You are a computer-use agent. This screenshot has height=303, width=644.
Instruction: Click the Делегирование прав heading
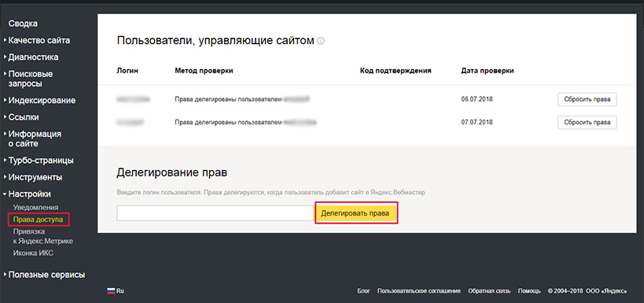coord(172,172)
